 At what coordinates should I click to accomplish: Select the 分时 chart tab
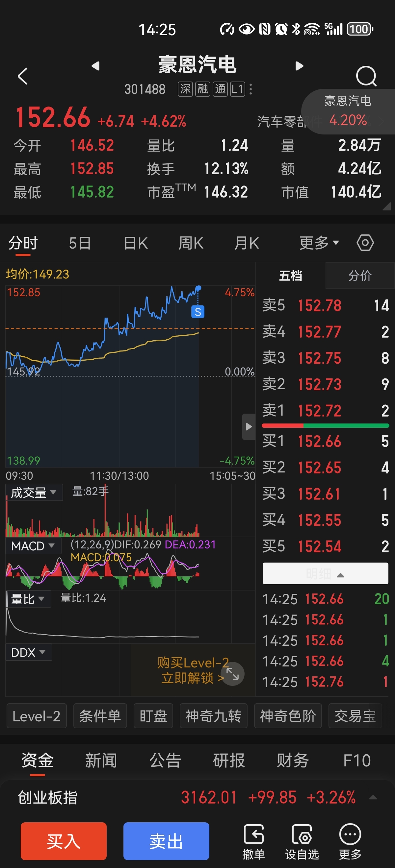coord(23,243)
